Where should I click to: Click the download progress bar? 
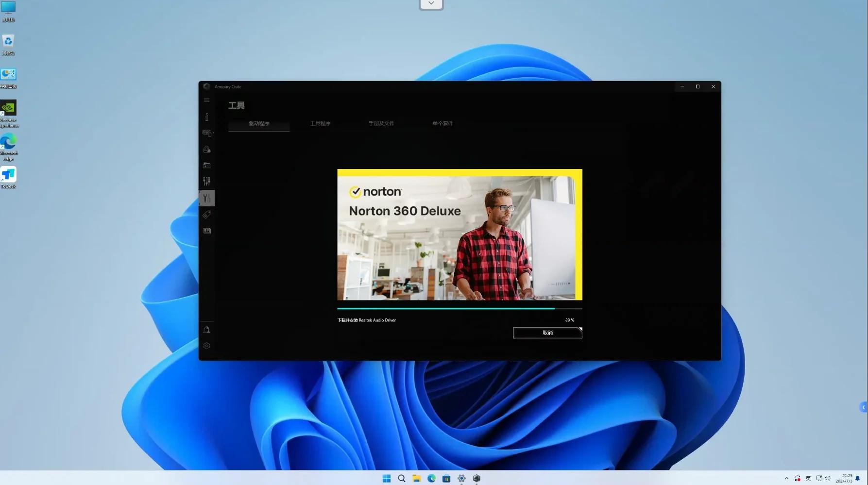click(x=460, y=308)
